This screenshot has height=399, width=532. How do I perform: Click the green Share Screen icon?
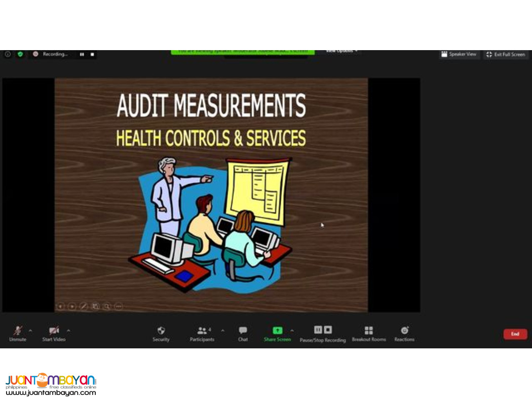277,330
